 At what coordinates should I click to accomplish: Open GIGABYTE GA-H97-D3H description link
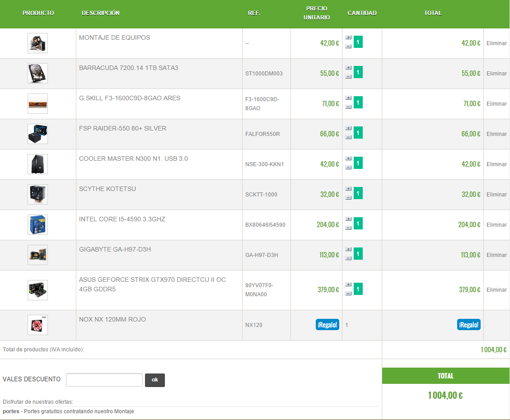coord(115,249)
